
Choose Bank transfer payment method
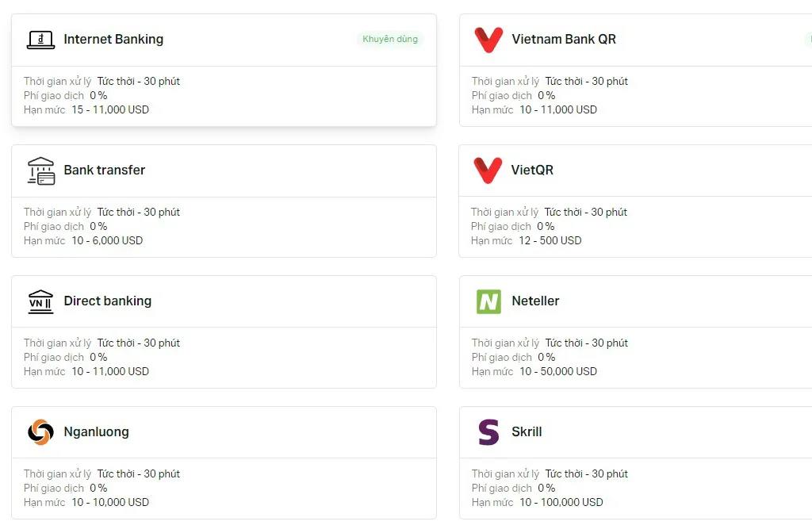pyautogui.click(x=105, y=171)
